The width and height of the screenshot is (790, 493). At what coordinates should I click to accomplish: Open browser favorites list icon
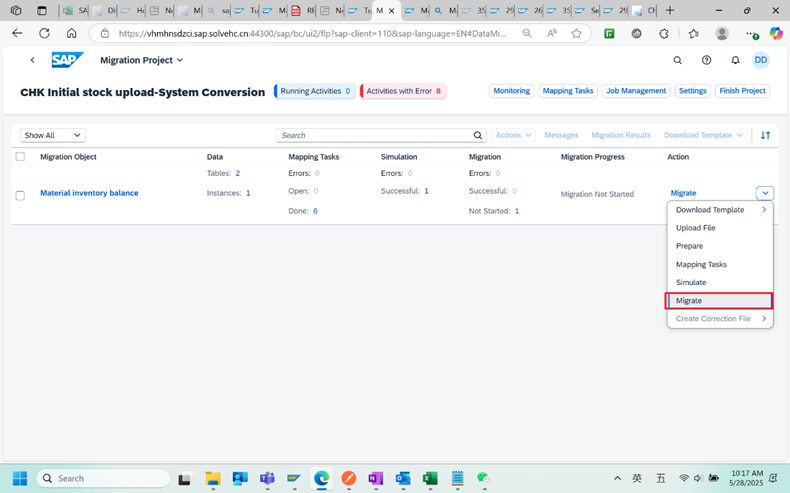(693, 33)
